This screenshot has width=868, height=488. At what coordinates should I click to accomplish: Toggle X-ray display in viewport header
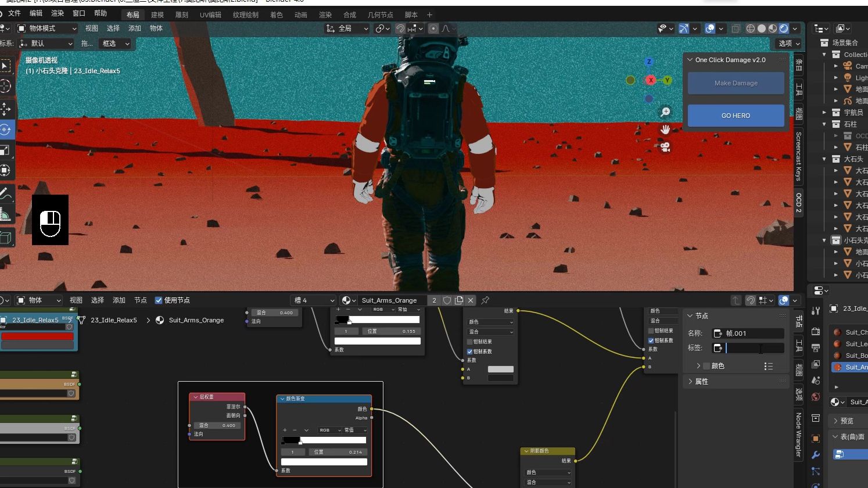[x=736, y=28]
